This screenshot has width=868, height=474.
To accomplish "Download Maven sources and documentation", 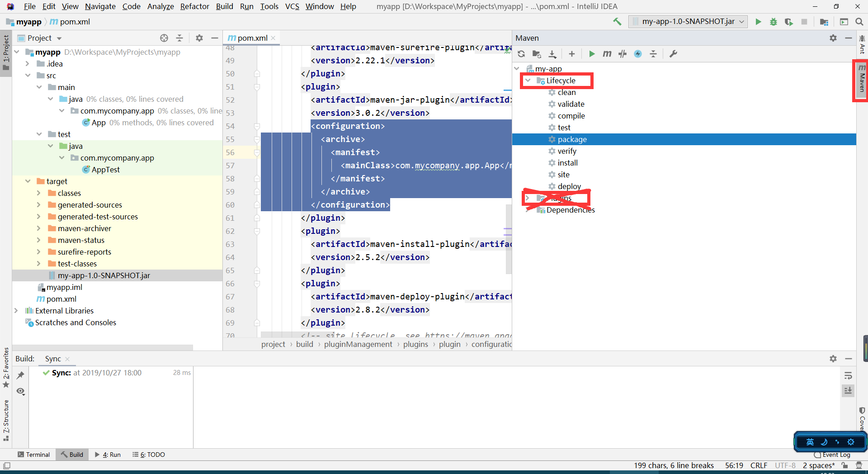I will point(552,54).
